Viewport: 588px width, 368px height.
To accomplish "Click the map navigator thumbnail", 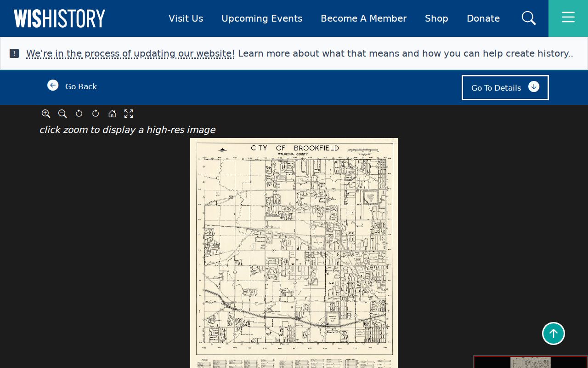I will coord(531,362).
